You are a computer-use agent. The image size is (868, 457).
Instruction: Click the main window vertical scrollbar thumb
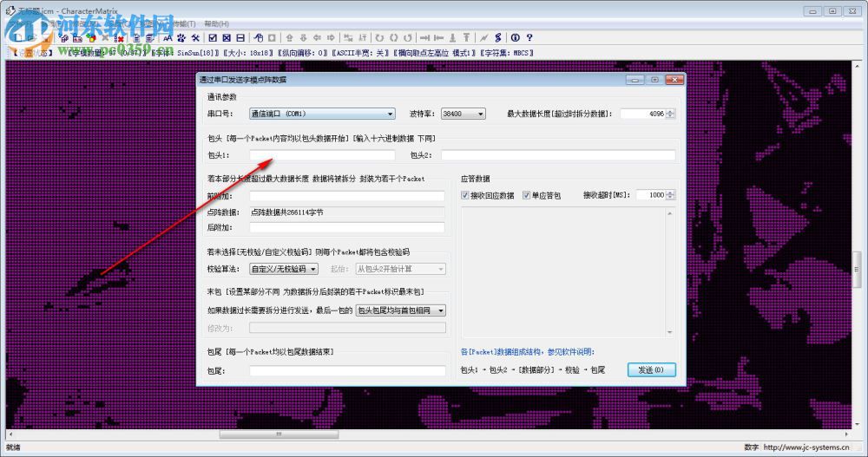[857, 270]
